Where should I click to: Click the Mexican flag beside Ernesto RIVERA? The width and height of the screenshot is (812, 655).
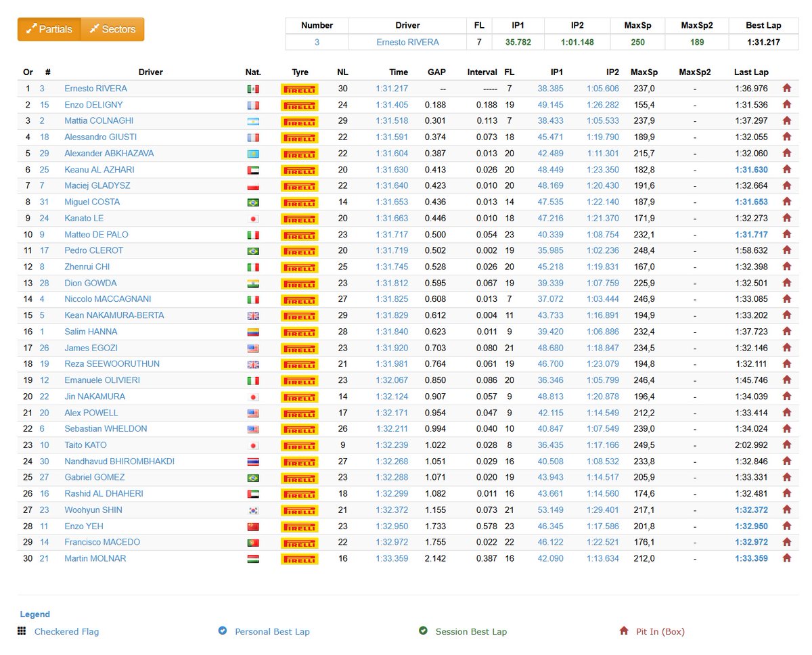point(253,89)
